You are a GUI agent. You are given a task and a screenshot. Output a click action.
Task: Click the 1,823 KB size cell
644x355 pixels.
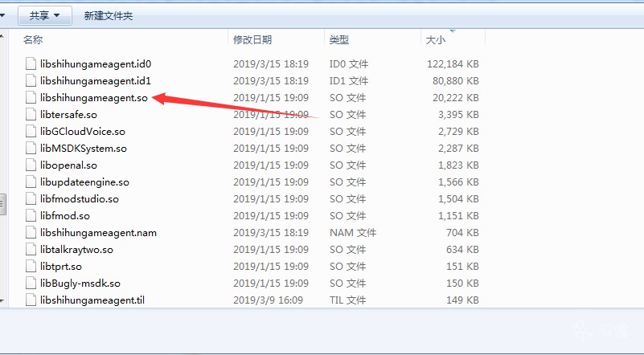(458, 165)
